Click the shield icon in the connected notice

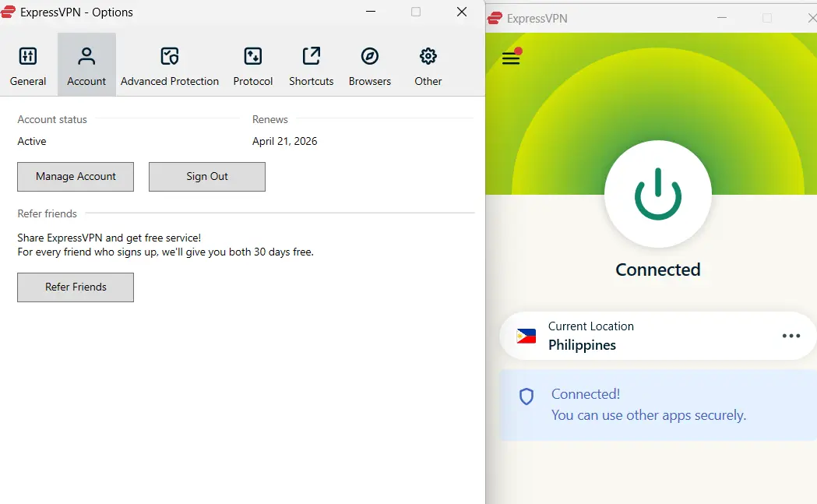coord(526,397)
